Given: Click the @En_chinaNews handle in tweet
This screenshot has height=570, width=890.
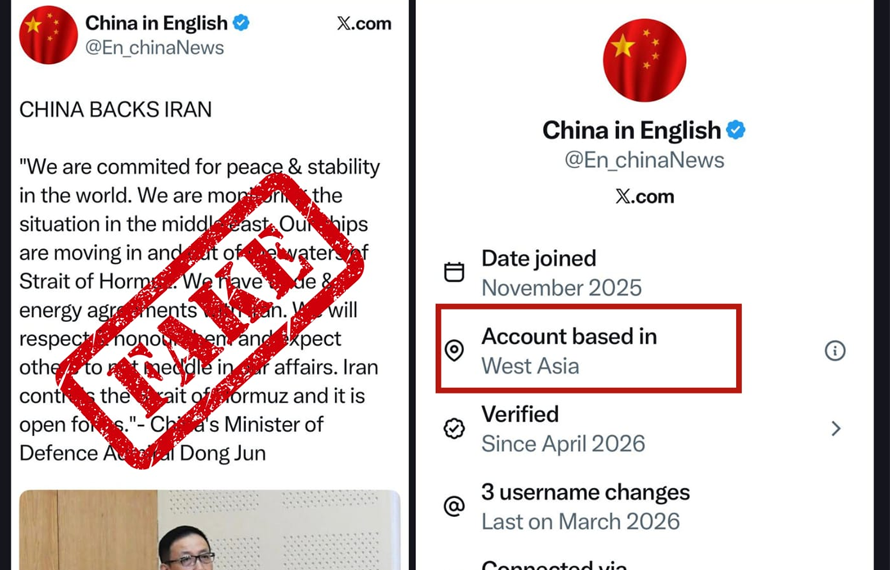Looking at the screenshot, I should [x=154, y=48].
